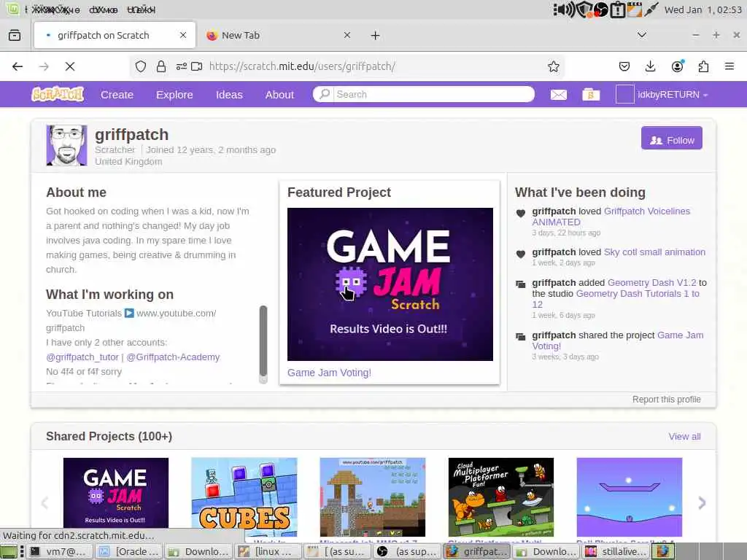The height and width of the screenshot is (560, 747).
Task: Open the Firefox downloads arrow icon
Action: pos(650,66)
